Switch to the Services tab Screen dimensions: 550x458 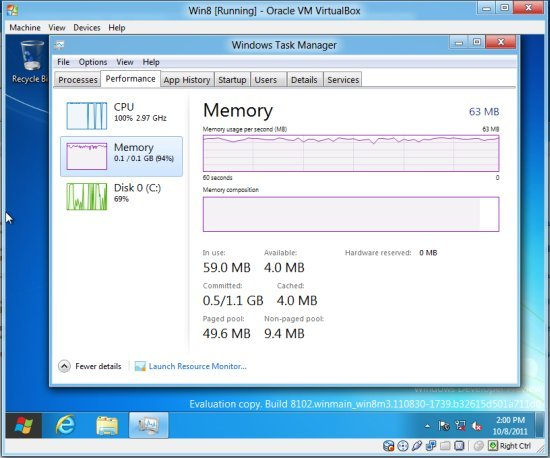(x=343, y=80)
